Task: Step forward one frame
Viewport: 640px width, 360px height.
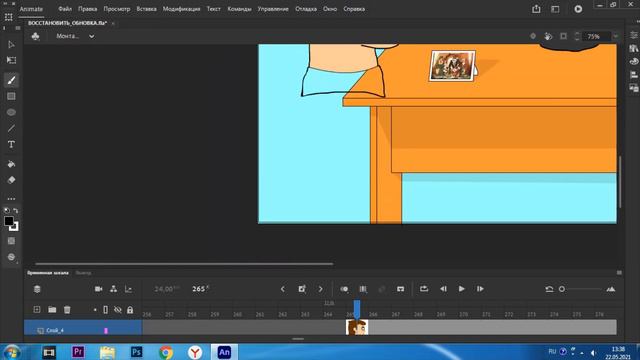Action: click(x=480, y=289)
